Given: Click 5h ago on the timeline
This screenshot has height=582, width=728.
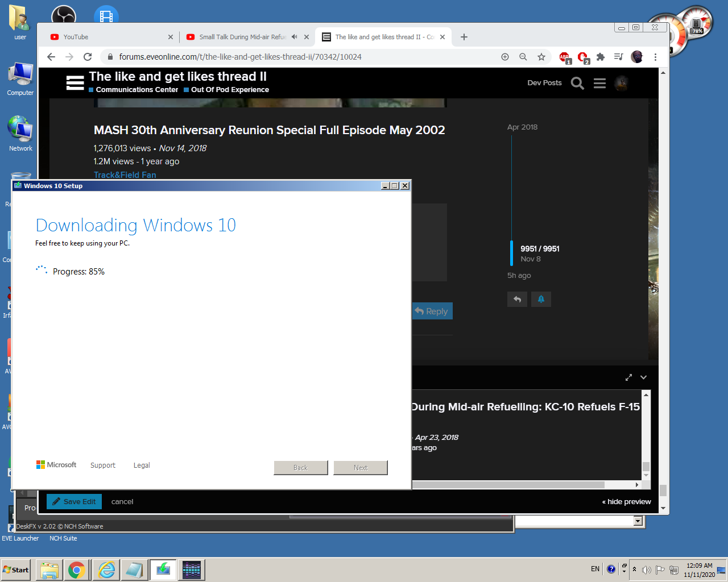Looking at the screenshot, I should point(519,276).
